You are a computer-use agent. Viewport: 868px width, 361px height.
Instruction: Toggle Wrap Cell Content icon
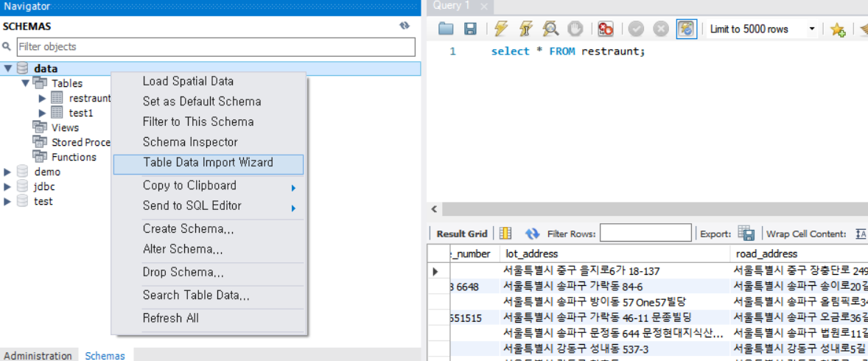(861, 234)
